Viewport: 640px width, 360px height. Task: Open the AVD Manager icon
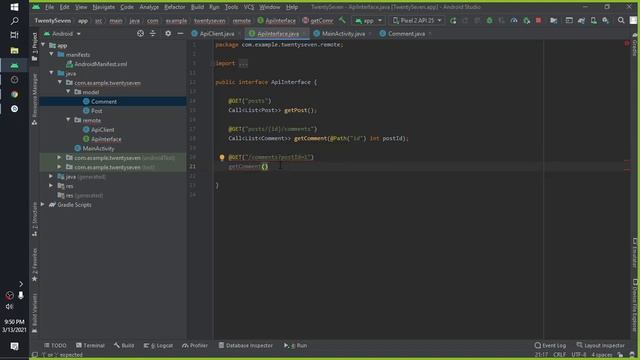click(593, 20)
